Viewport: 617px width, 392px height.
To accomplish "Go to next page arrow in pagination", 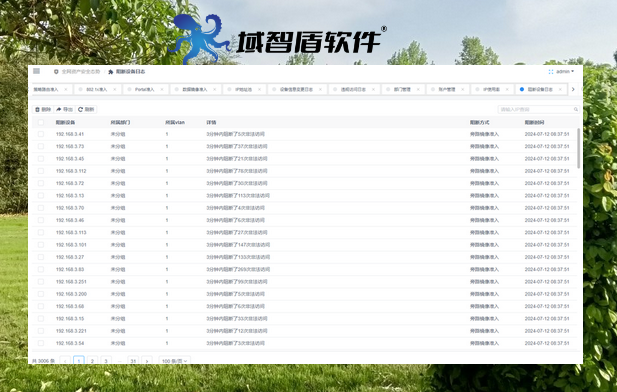I will pos(147,361).
